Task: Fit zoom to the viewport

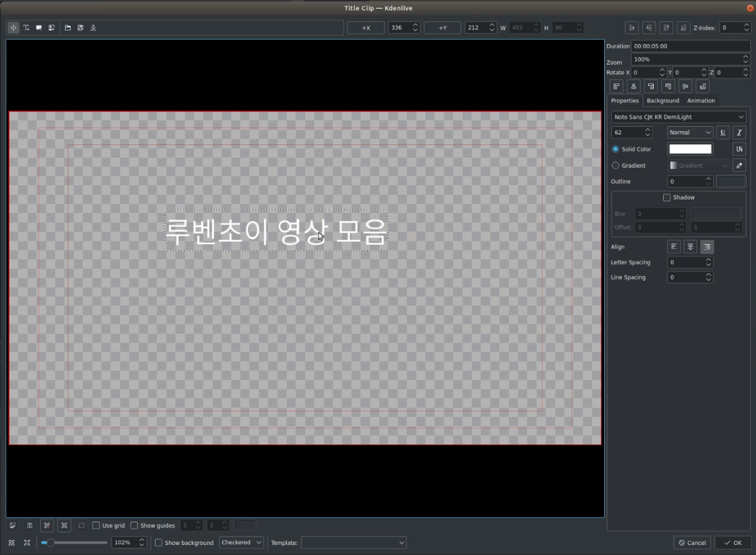Action: 12,542
